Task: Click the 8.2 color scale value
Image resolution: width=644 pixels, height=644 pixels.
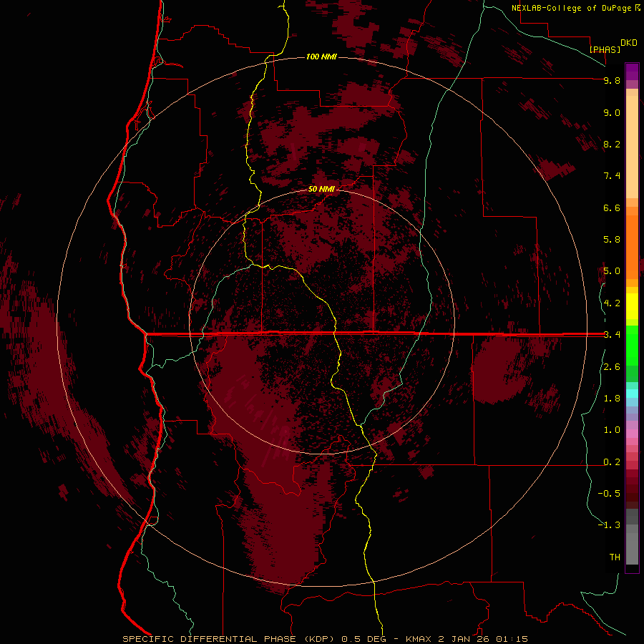Action: click(612, 144)
